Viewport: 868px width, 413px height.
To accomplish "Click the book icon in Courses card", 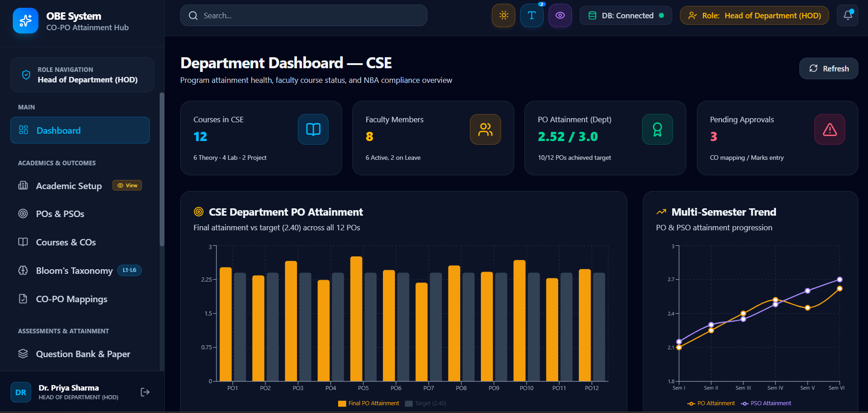I will 313,130.
